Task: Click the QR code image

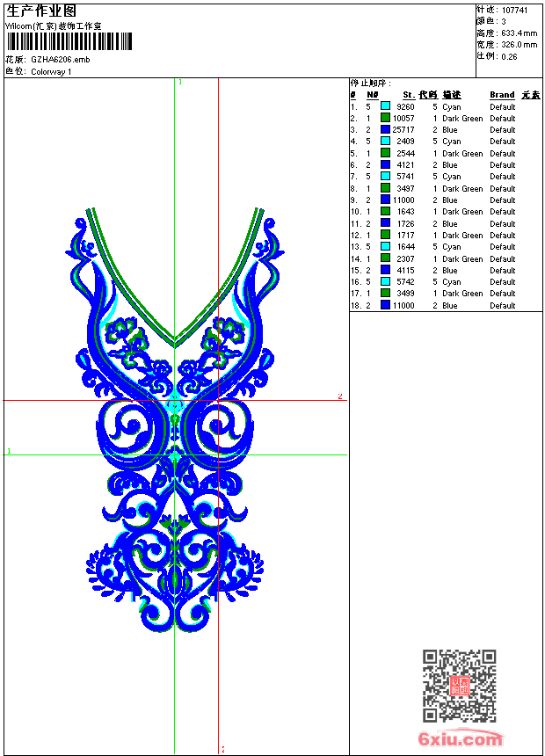Action: tap(459, 686)
